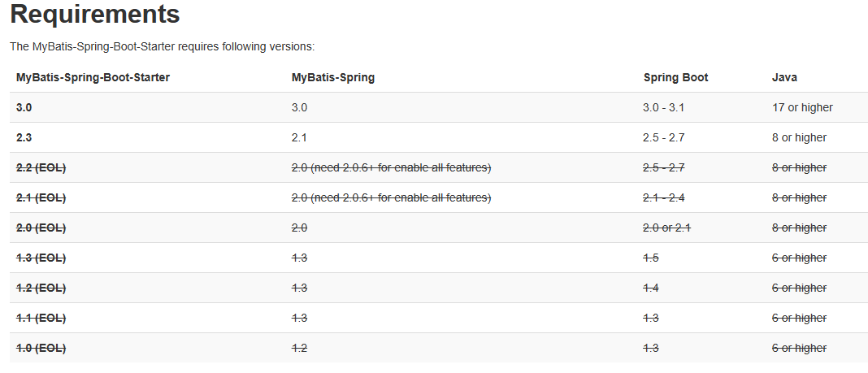Image resolution: width=868 pixels, height=373 pixels.
Task: Click the "2.0 (EOL)" starter version
Action: (41, 228)
